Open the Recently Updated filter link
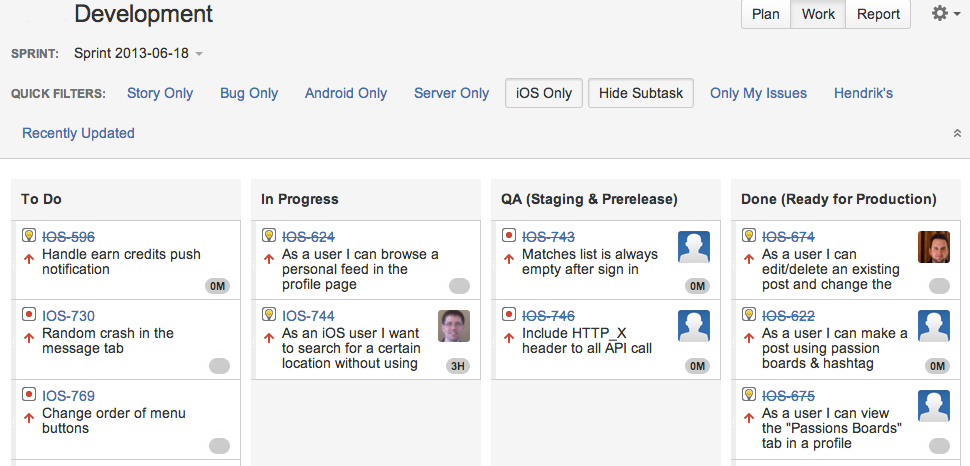This screenshot has width=970, height=466. 78,133
